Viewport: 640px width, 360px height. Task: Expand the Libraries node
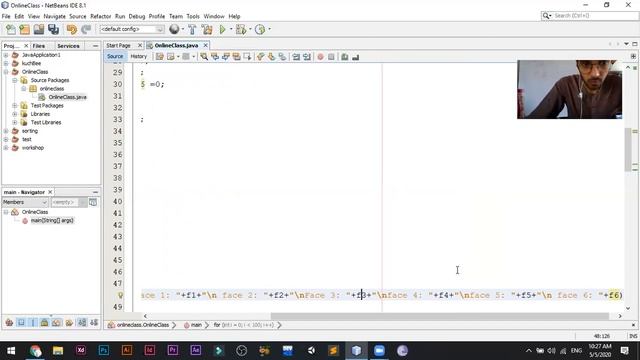[15, 114]
